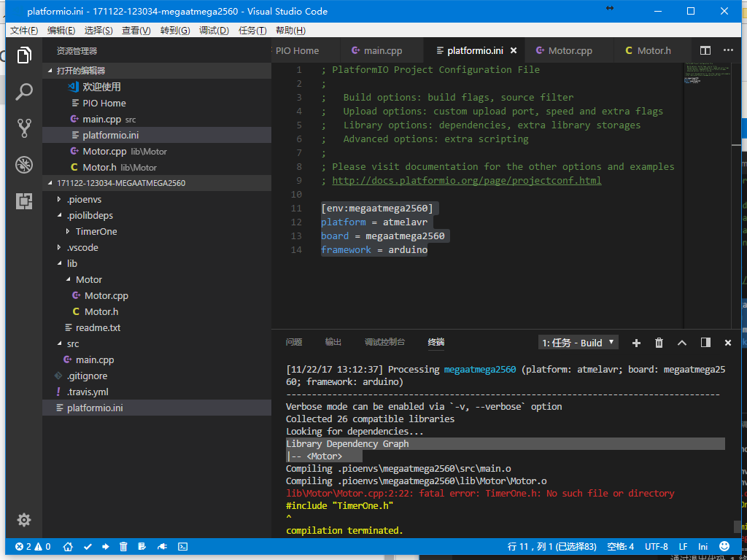
Task: Click the PlatformIO Clean trash icon
Action: pyautogui.click(x=123, y=546)
